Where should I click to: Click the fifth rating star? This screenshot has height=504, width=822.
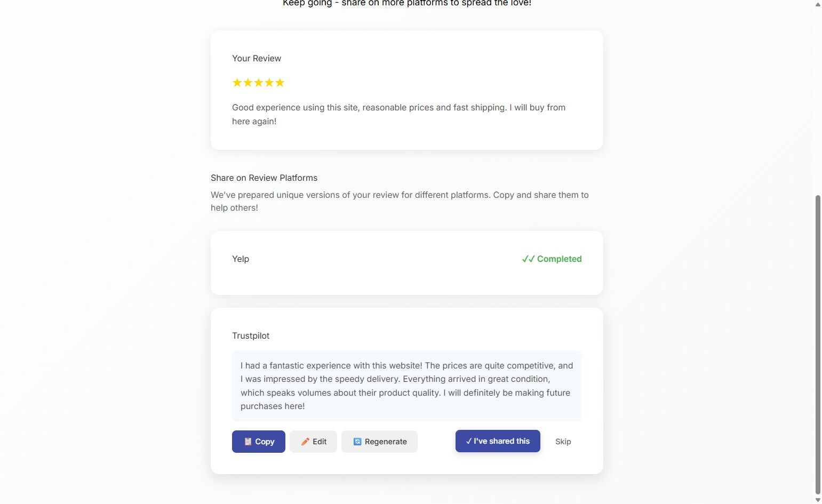[x=280, y=83]
